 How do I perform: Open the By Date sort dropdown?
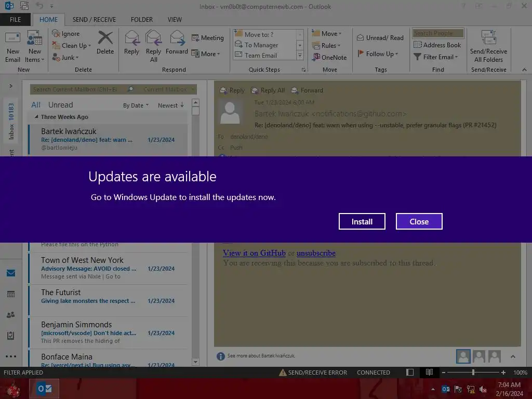point(136,105)
